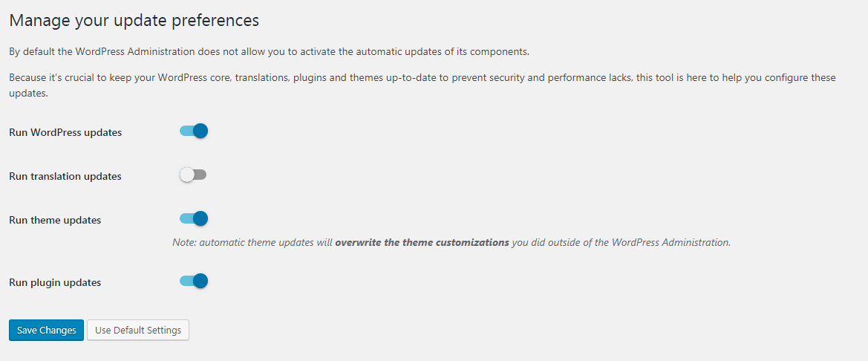Click bold text 'overwrite the theme customizations'
The height and width of the screenshot is (361, 868).
pos(422,242)
